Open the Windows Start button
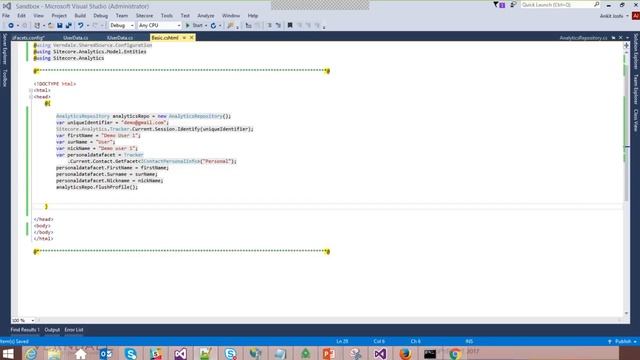The height and width of the screenshot is (360, 640). (8, 353)
